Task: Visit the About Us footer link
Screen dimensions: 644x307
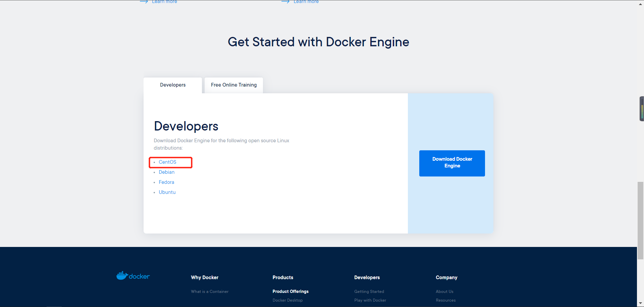Action: [444, 292]
